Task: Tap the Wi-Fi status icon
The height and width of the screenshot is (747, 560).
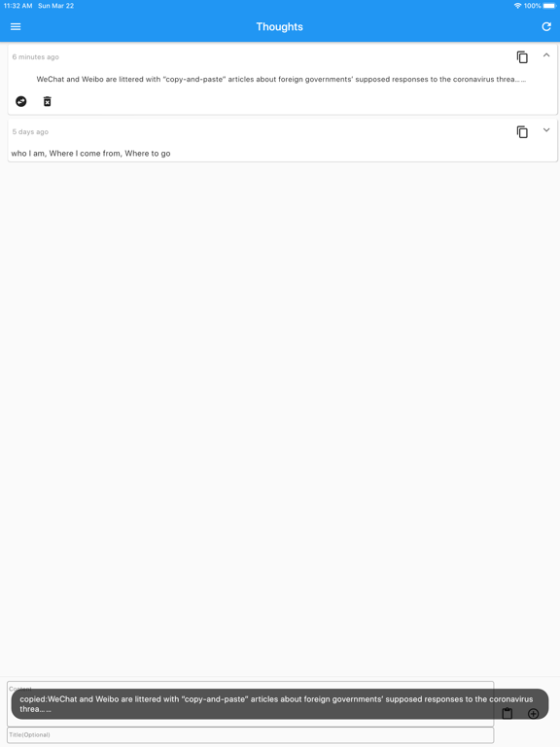Action: point(517,6)
